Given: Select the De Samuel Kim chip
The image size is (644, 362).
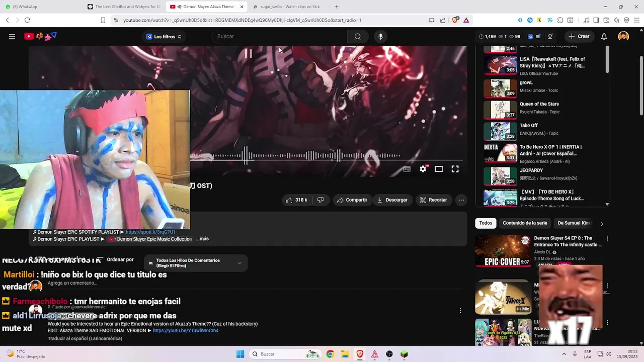Looking at the screenshot, I should (574, 223).
